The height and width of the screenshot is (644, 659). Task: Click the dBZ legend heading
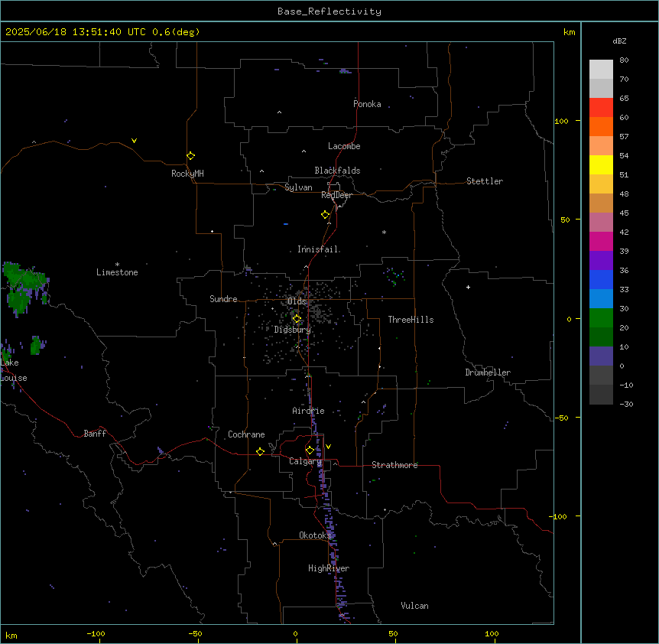click(x=619, y=41)
